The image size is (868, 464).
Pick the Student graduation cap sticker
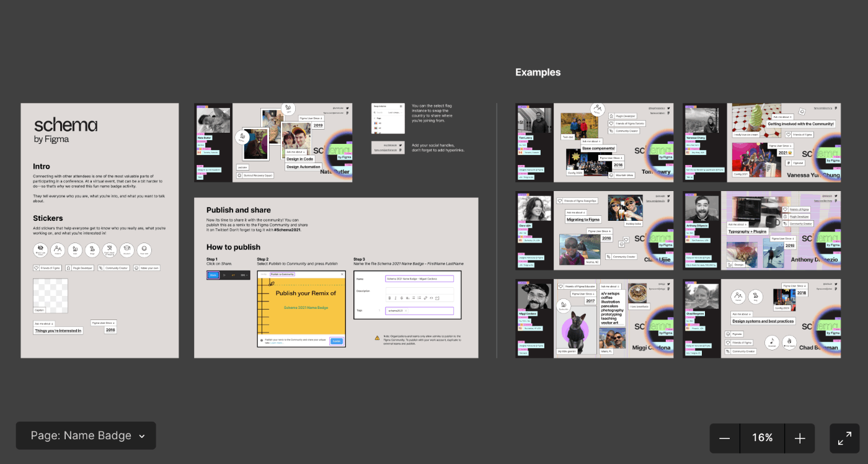127,250
